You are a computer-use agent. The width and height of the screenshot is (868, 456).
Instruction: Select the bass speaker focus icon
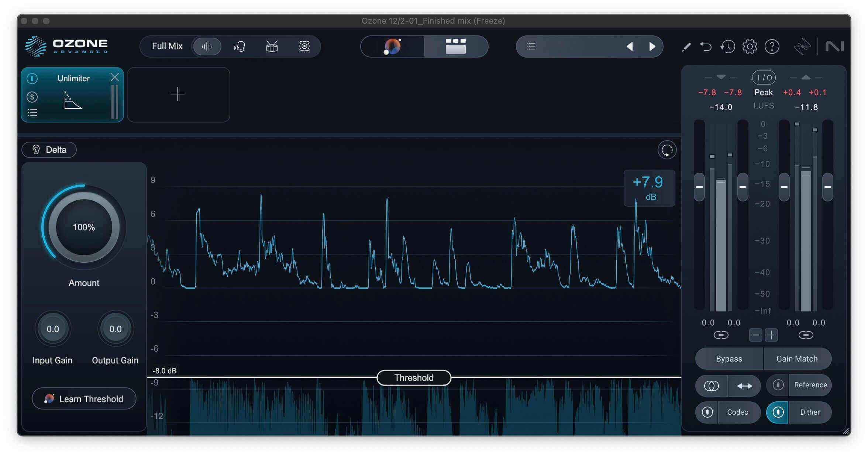[304, 46]
